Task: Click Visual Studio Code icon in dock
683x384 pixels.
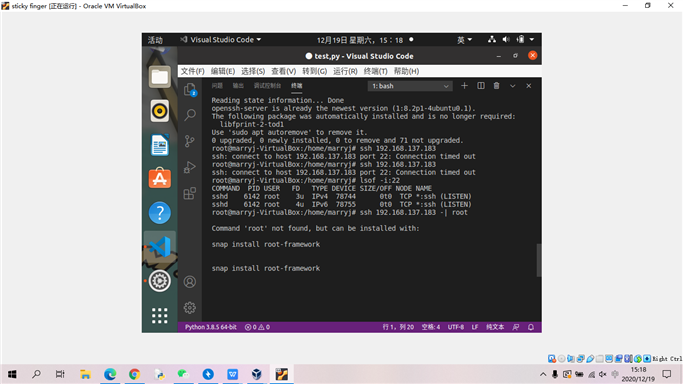Action: 160,247
